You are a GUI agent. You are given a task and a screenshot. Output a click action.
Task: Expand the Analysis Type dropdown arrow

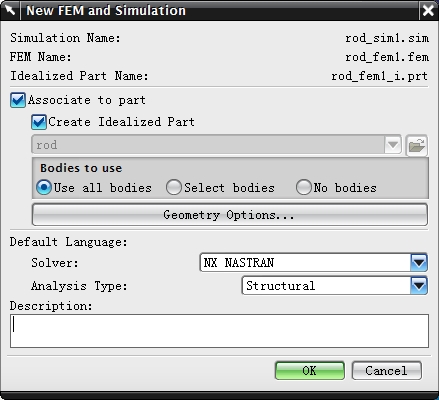[x=419, y=286]
